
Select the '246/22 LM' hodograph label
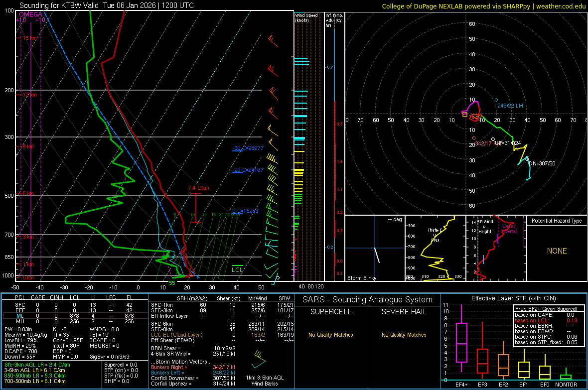click(x=510, y=106)
